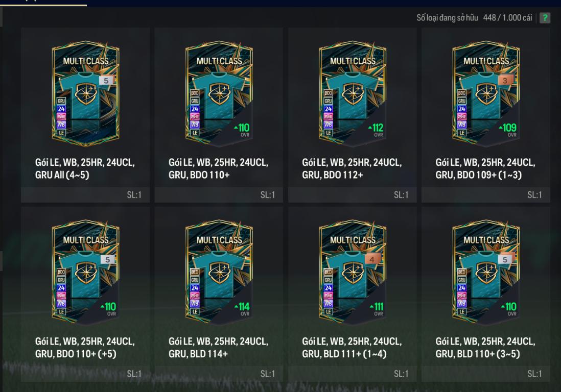Click the BLD class tag on 114+ pack
561x392 pixels.
point(195,272)
